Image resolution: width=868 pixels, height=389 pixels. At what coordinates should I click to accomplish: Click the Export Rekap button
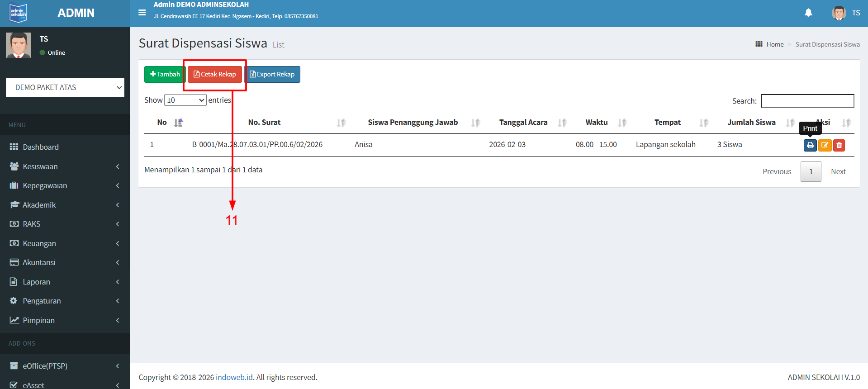pos(272,74)
